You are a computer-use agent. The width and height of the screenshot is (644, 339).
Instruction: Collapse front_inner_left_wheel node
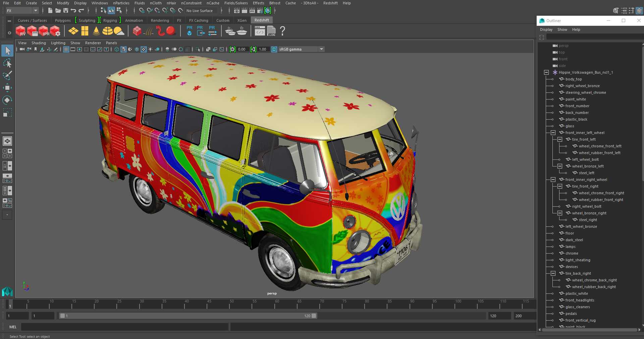[553, 133]
